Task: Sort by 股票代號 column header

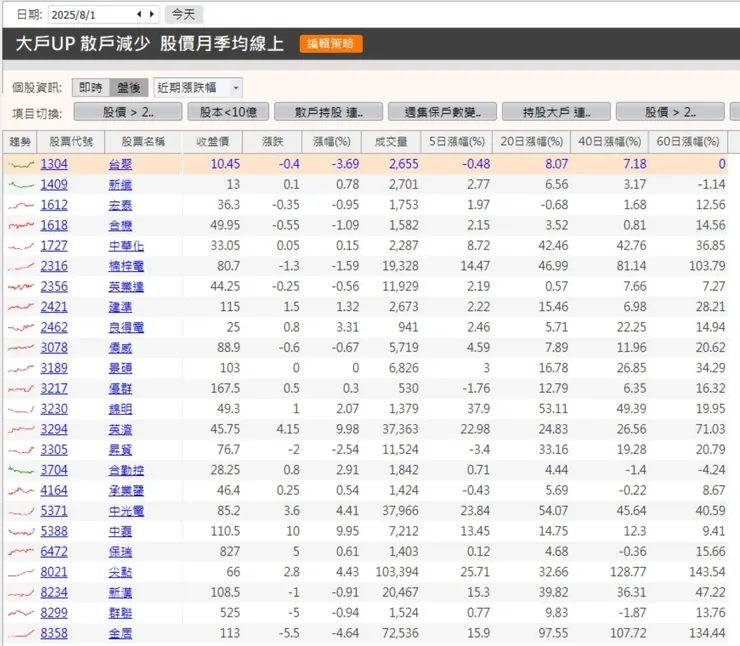Action: coord(71,142)
